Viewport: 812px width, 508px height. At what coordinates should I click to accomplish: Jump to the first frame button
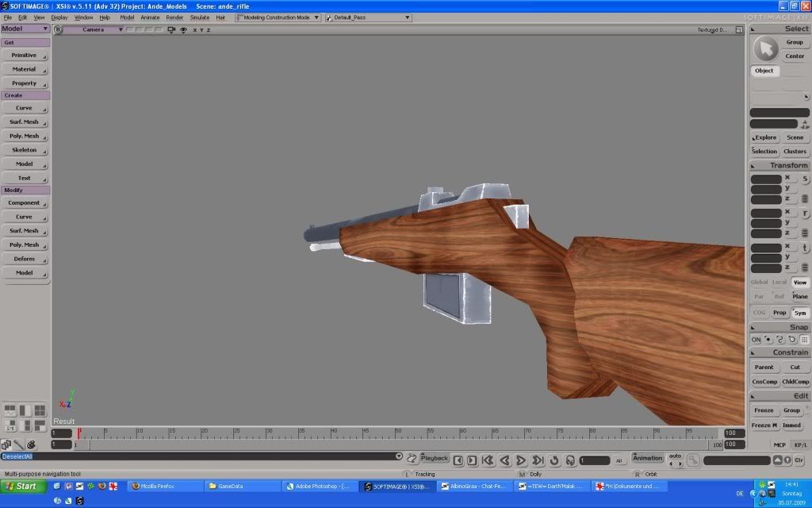click(x=488, y=460)
